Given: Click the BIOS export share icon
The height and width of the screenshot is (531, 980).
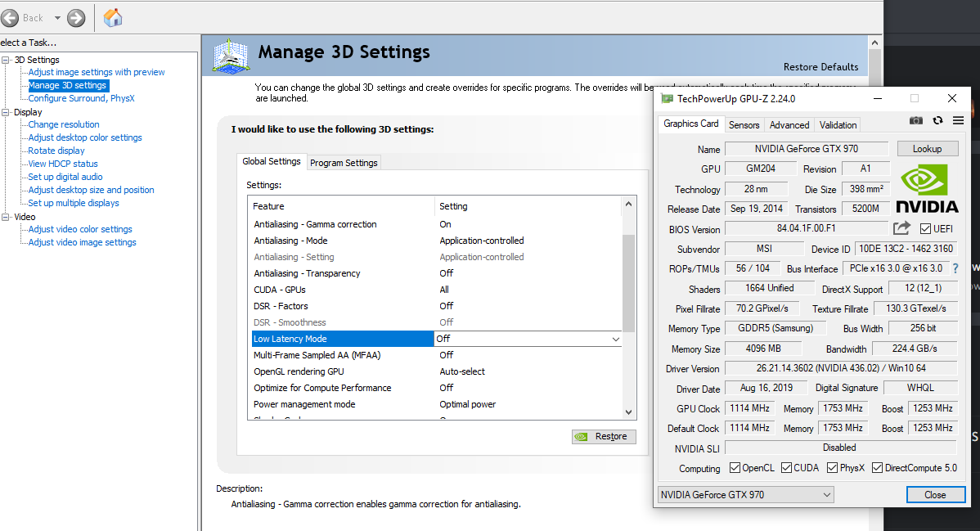Looking at the screenshot, I should pyautogui.click(x=901, y=228).
